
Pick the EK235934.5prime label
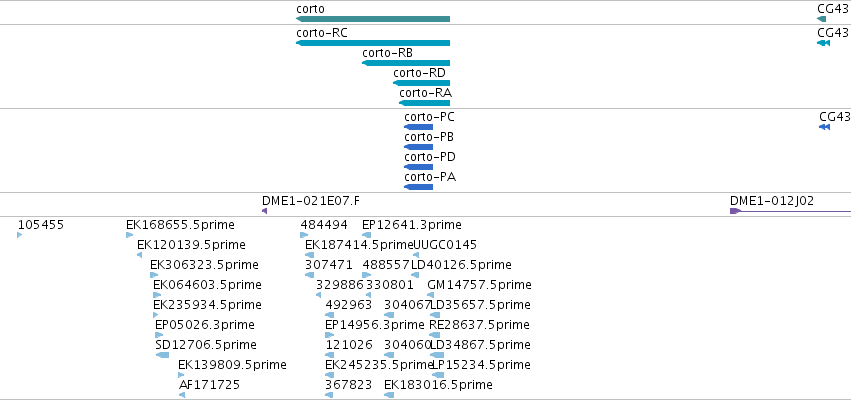click(207, 304)
